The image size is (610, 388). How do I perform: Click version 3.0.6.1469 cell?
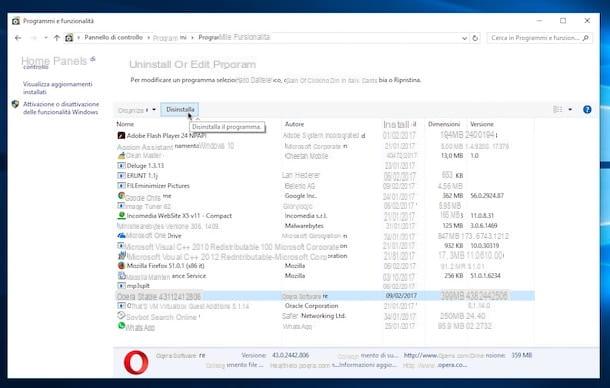[x=484, y=226]
